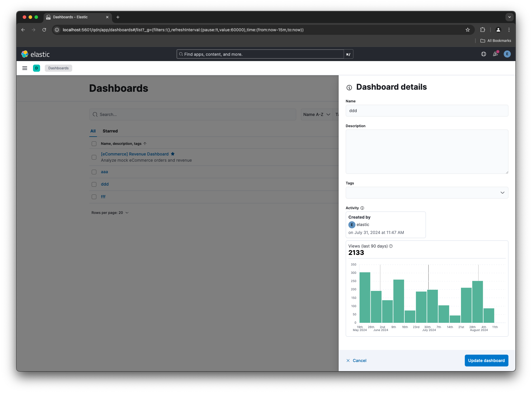Screen dimensions: 532x393
Task: Switch to the All tab
Action: coord(93,131)
